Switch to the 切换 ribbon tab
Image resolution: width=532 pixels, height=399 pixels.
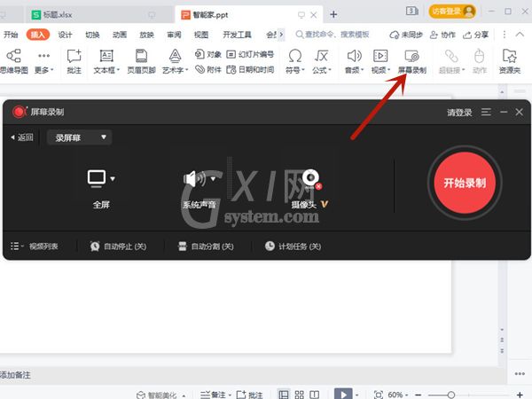pos(92,35)
